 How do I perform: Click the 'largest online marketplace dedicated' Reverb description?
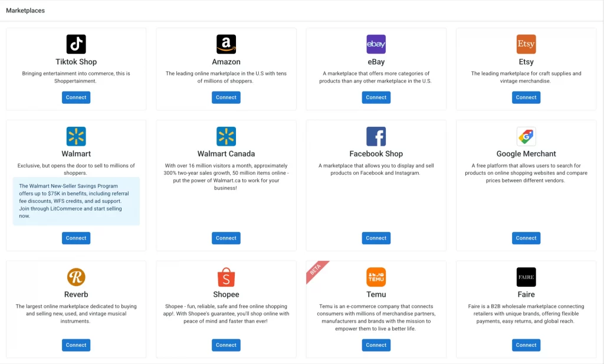[x=76, y=313]
